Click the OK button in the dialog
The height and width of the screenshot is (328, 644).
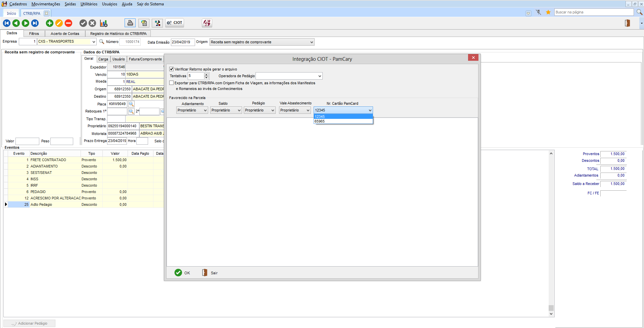click(x=182, y=273)
